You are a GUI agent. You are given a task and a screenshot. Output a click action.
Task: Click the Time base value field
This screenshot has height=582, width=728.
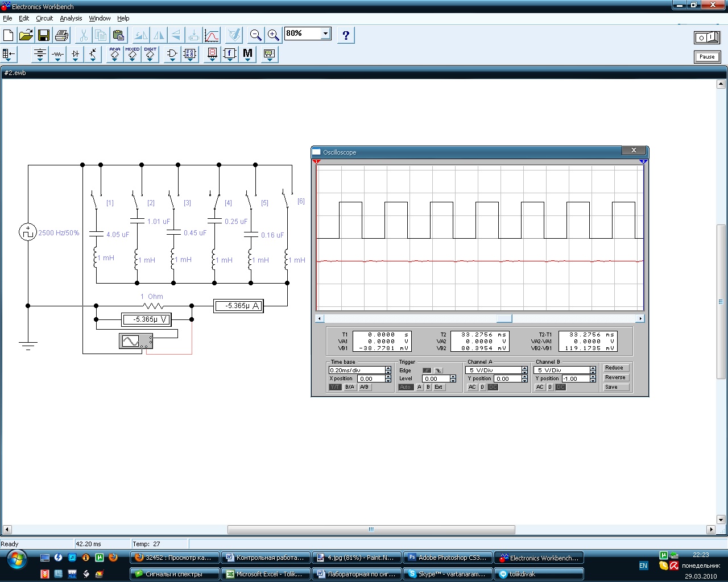pos(357,370)
